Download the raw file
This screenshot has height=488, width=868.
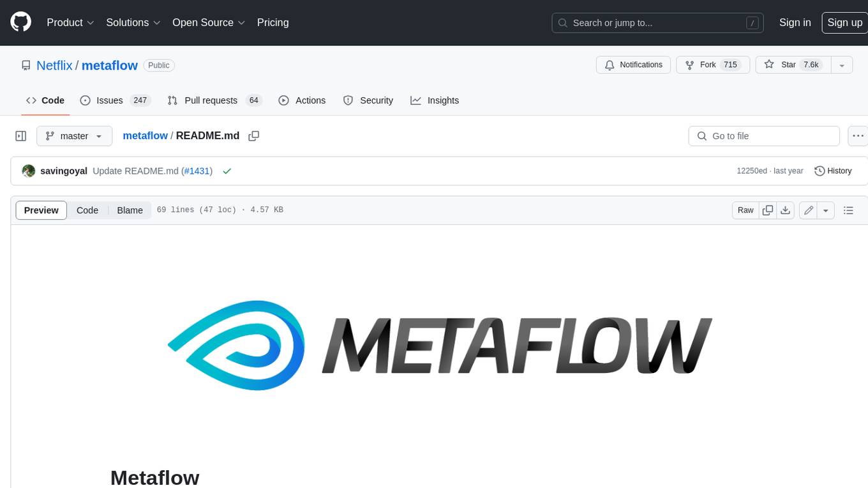tap(786, 210)
